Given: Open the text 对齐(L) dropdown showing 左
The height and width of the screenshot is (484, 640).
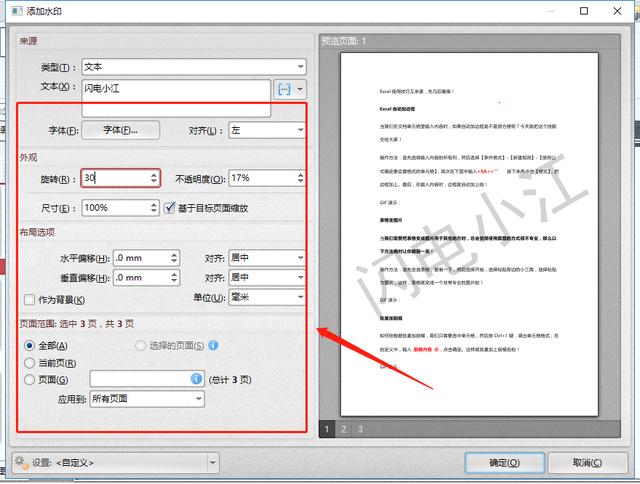Looking at the screenshot, I should coord(267,130).
